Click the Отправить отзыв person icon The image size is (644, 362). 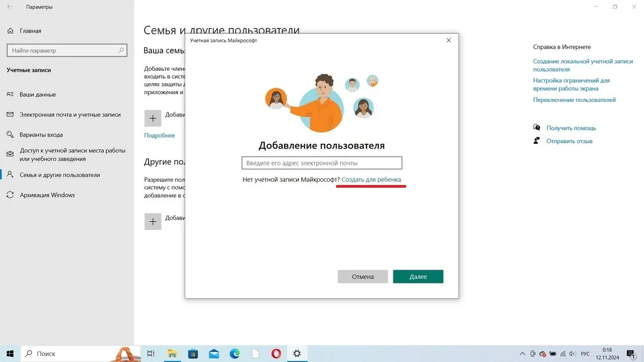point(537,141)
